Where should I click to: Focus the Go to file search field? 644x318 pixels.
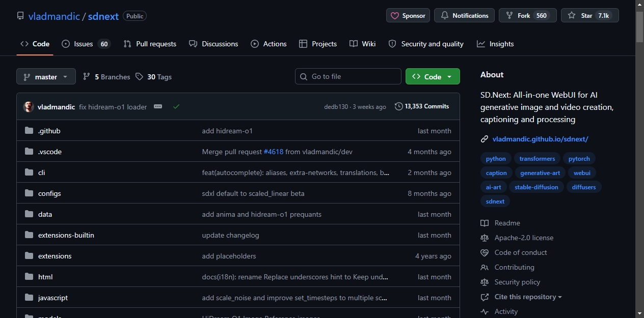348,76
